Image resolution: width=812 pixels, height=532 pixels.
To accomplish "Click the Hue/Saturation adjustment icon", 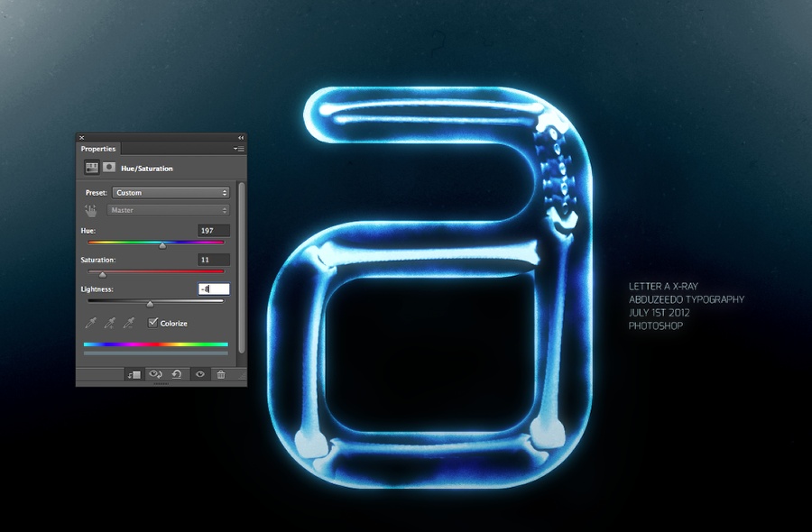I will (92, 168).
